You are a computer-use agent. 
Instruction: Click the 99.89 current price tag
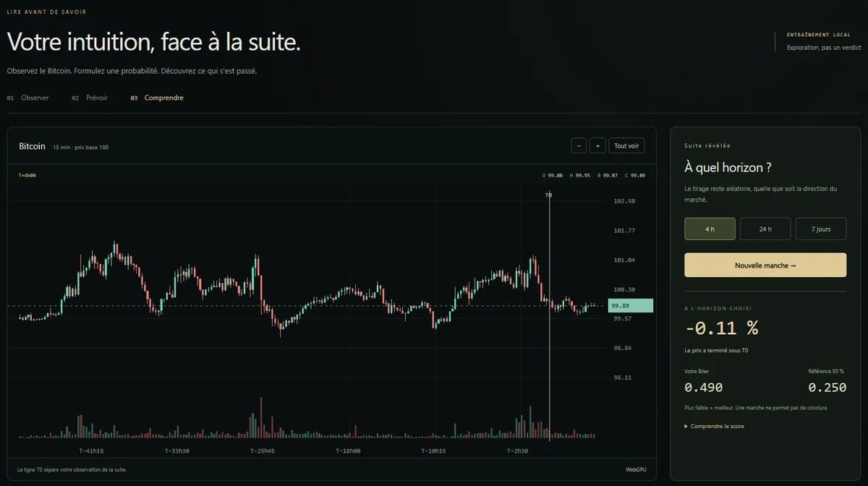point(631,305)
